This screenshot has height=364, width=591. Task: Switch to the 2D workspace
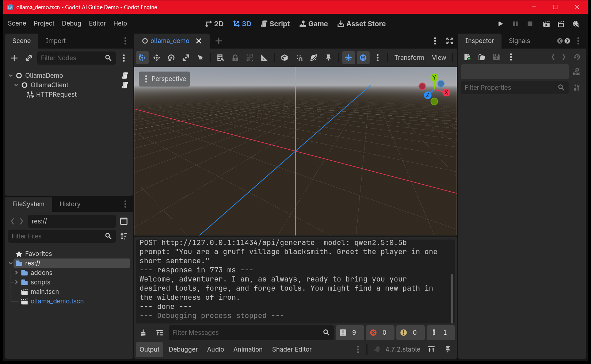(214, 24)
